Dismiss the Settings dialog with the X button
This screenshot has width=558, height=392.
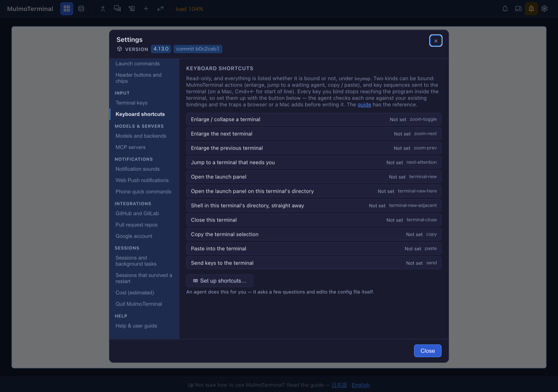[x=436, y=41]
